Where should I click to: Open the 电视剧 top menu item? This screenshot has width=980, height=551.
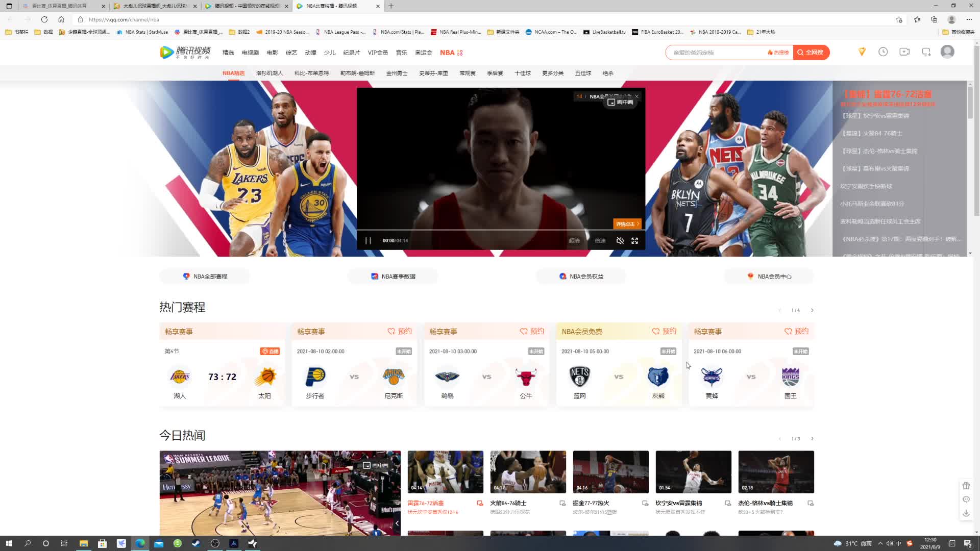coord(250,53)
